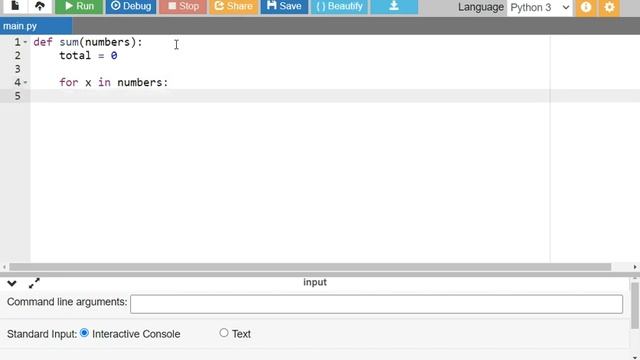
Task: Click the 'for x in numbers:' line
Action: pyautogui.click(x=113, y=82)
